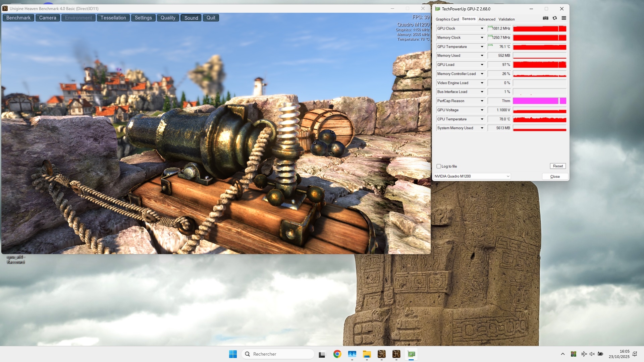Show hidden system tray icons
The width and height of the screenshot is (644, 362).
coord(563,354)
